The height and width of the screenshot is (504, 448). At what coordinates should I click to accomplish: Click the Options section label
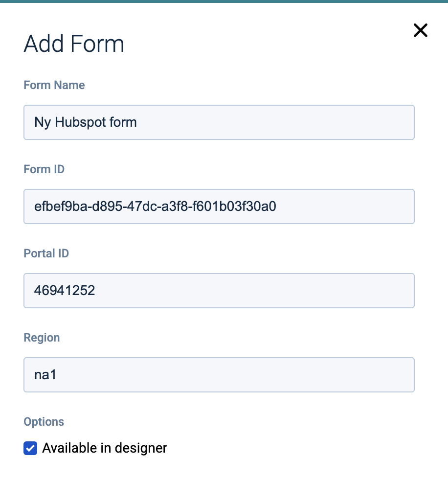tap(44, 422)
